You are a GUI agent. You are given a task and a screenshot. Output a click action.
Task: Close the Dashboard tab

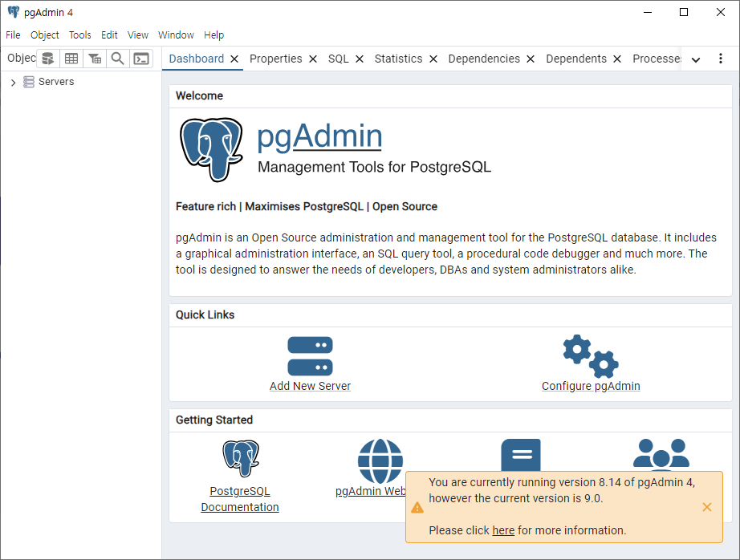pos(234,59)
